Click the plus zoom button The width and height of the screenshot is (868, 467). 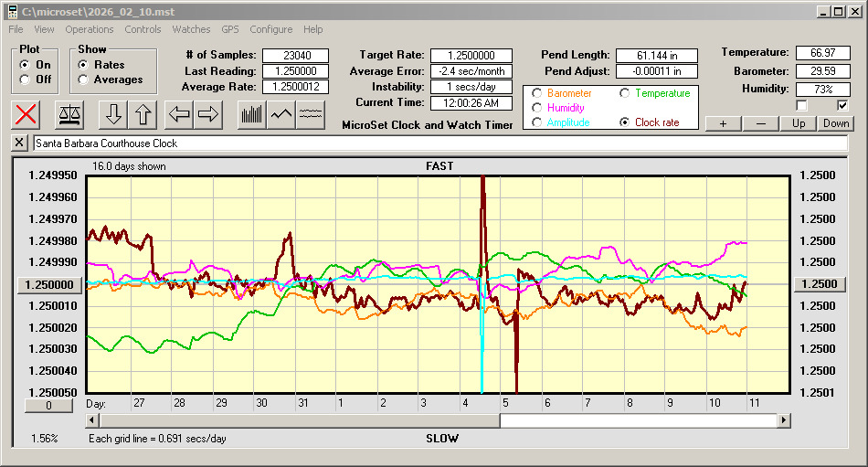(723, 123)
